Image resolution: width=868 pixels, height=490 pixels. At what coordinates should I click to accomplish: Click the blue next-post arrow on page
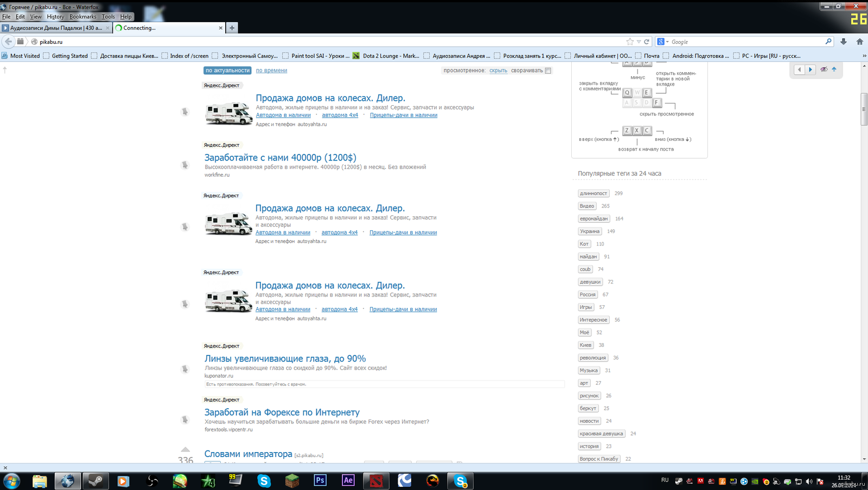[x=810, y=69]
